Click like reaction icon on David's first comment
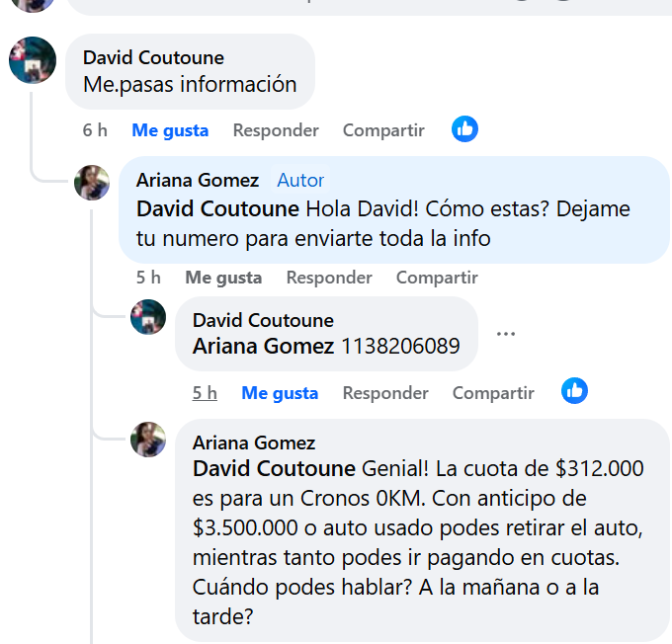Image resolution: width=672 pixels, height=644 pixels. click(464, 129)
